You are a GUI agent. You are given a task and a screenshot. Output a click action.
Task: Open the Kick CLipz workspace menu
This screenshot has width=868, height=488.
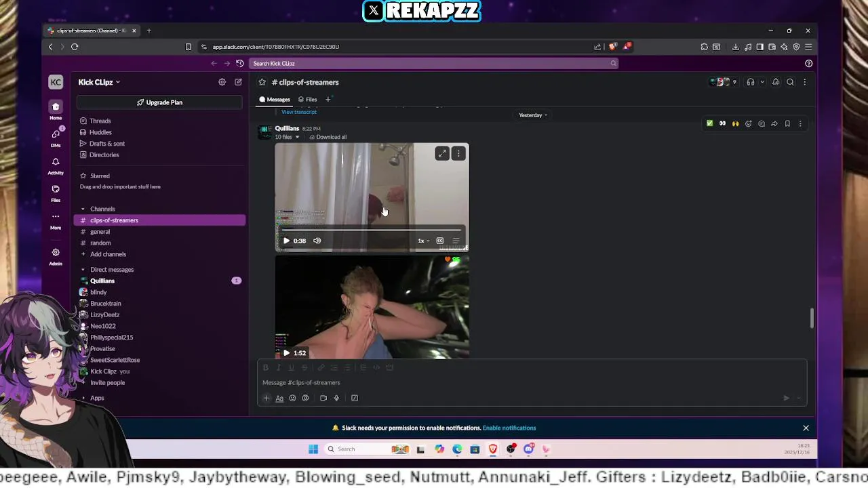(99, 82)
